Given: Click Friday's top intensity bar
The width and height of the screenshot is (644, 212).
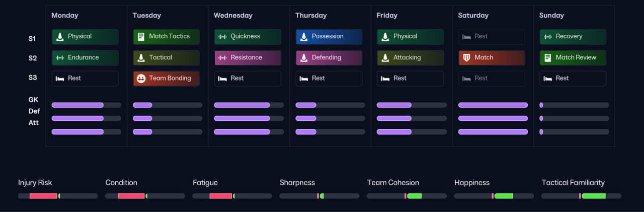Looking at the screenshot, I should pos(411,105).
